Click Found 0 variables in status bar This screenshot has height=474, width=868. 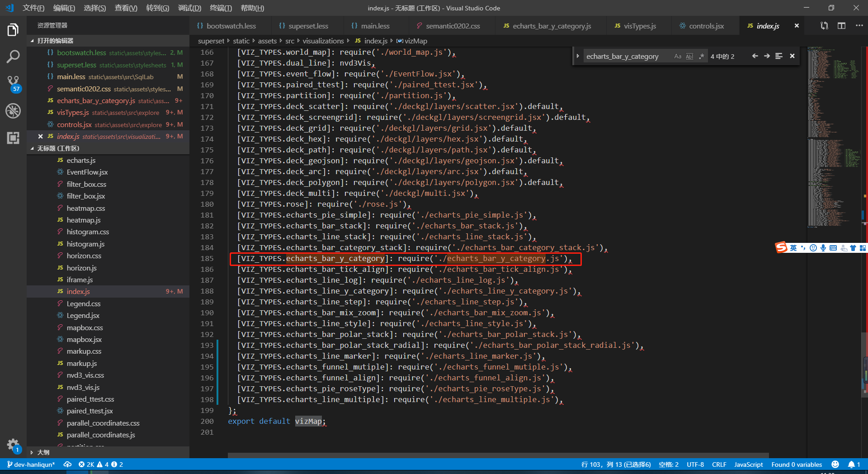click(x=797, y=465)
